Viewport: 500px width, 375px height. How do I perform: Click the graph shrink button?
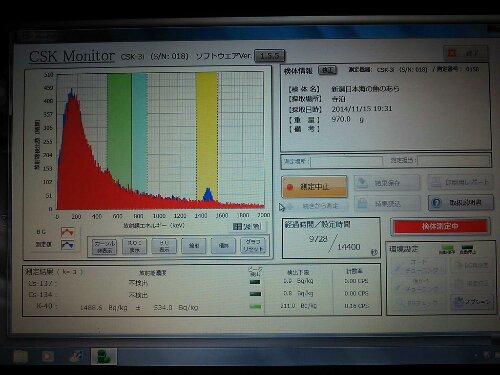tap(223, 246)
